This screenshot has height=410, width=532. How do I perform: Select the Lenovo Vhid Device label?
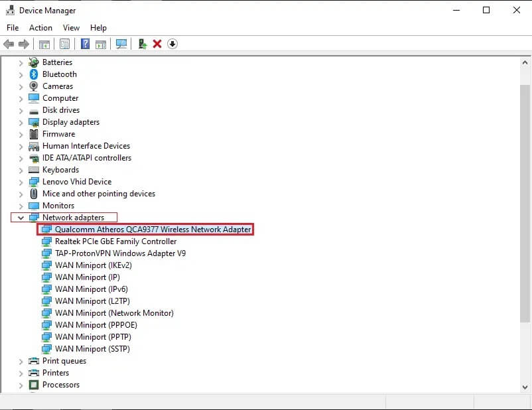point(77,182)
